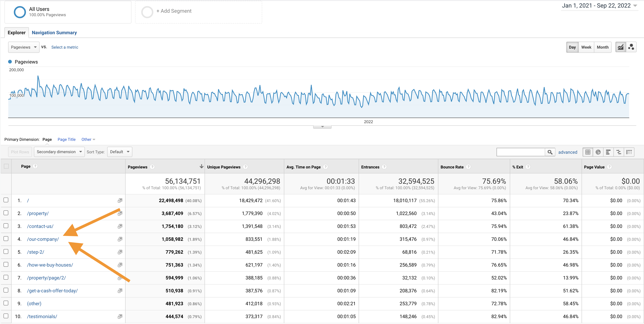Open /step-2/ in new window icon

[120, 252]
